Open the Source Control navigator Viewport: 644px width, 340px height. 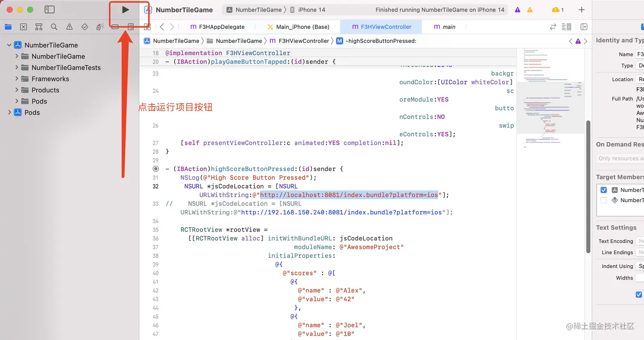(23, 27)
